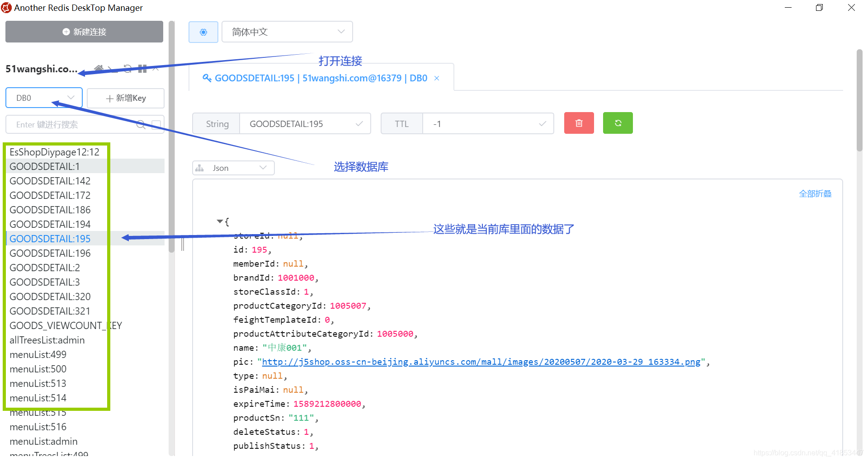This screenshot has height=461, width=868.
Task: Click the brandId value 1001000
Action: pos(296,278)
